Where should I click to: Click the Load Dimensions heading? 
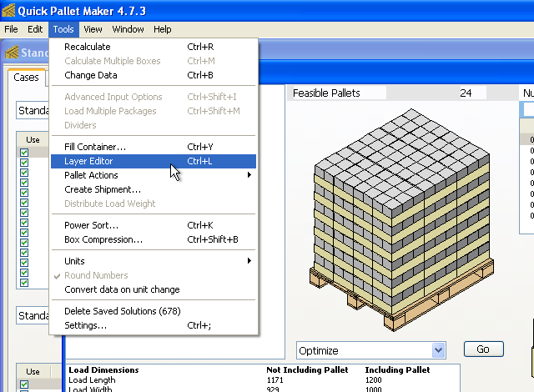(103, 369)
